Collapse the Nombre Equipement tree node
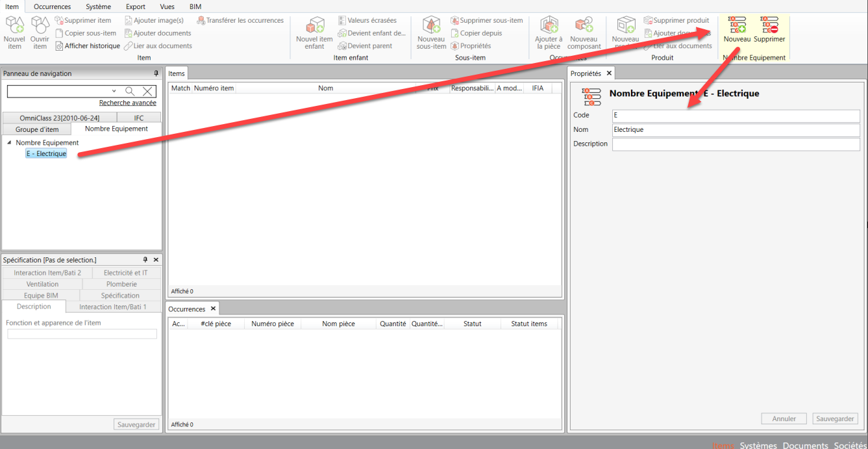 click(9, 143)
